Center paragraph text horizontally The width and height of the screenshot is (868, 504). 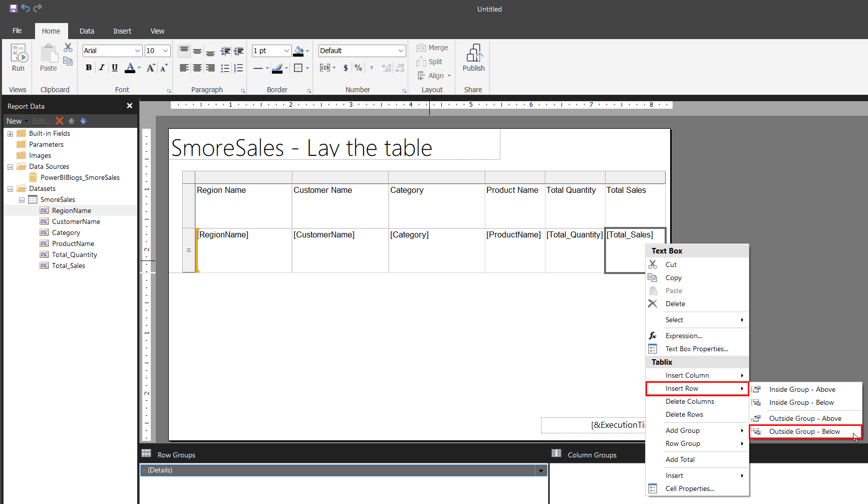click(x=197, y=68)
